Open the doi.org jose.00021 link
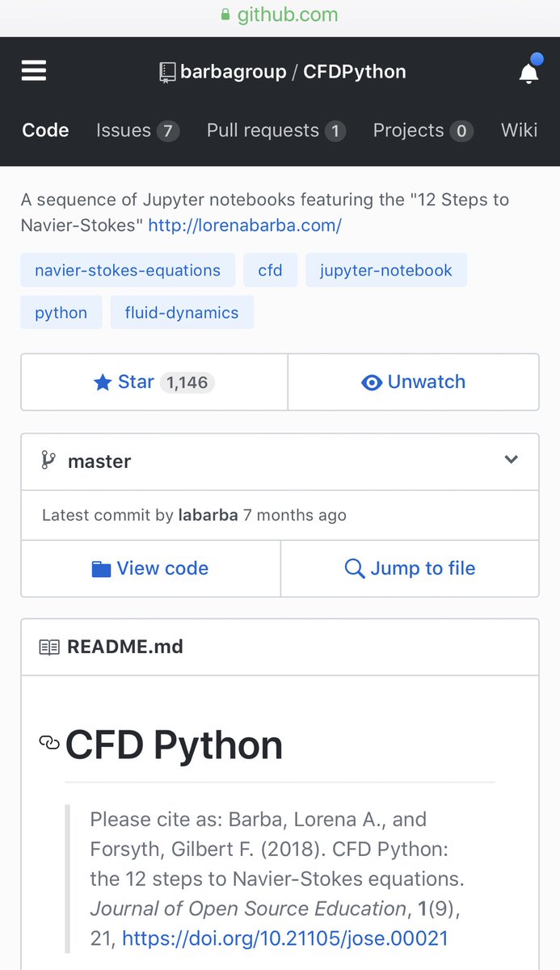 point(284,938)
